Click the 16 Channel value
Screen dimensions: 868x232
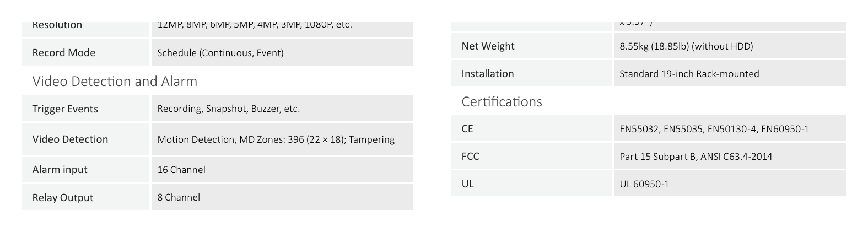(x=181, y=170)
